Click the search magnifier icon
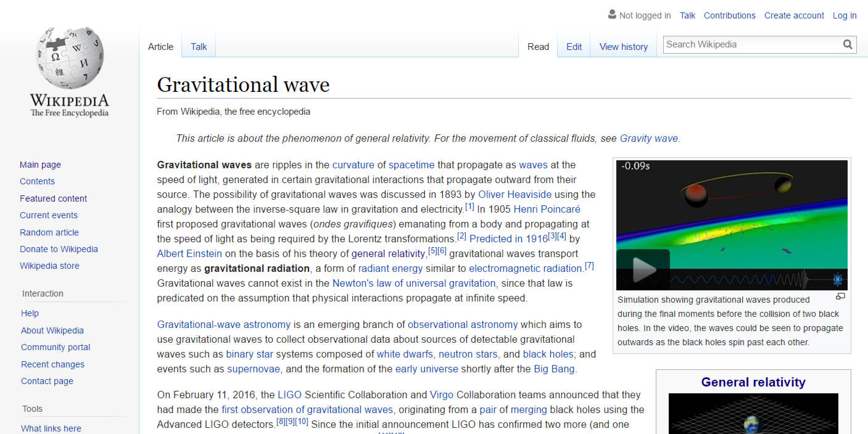This screenshot has height=434, width=868. coord(848,44)
